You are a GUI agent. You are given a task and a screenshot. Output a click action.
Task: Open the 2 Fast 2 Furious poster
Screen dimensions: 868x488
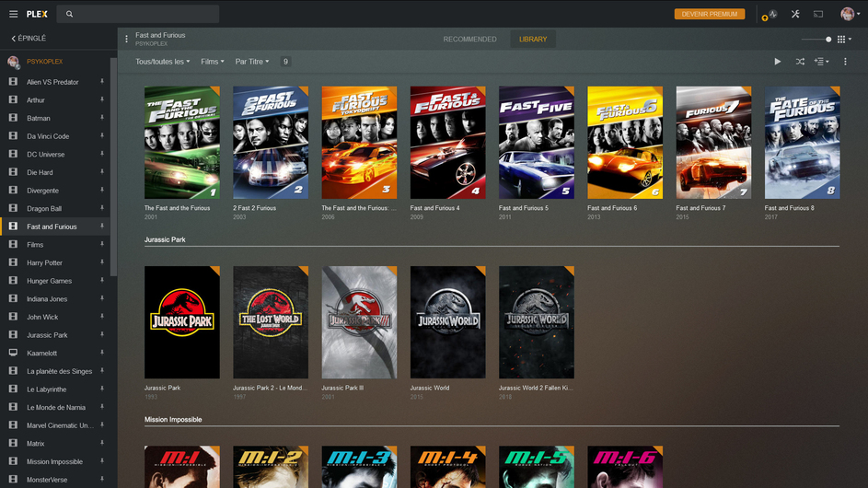click(271, 143)
